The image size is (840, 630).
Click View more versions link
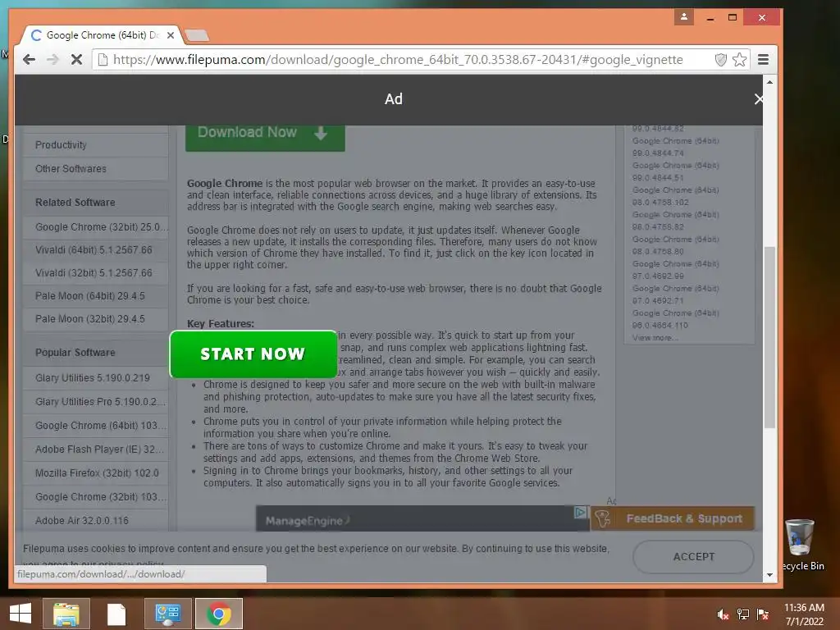pos(655,338)
